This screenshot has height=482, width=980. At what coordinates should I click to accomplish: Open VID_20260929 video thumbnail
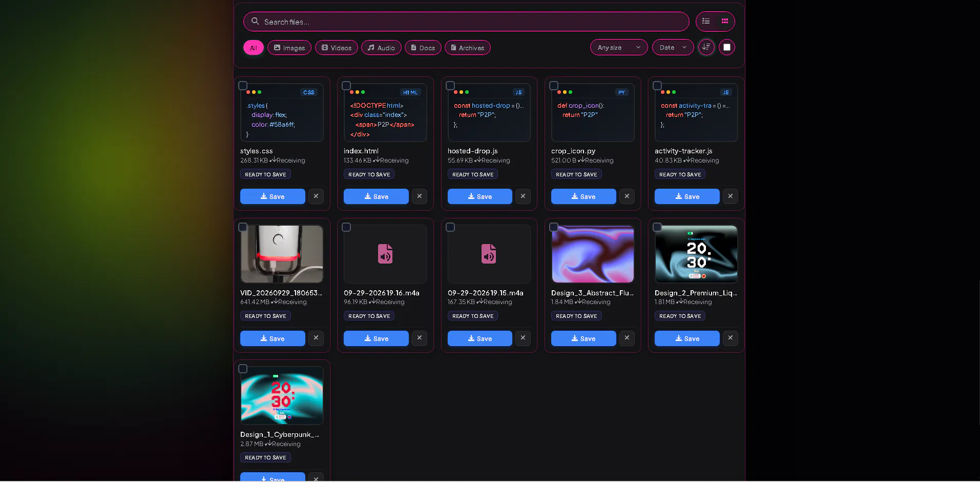tap(282, 254)
